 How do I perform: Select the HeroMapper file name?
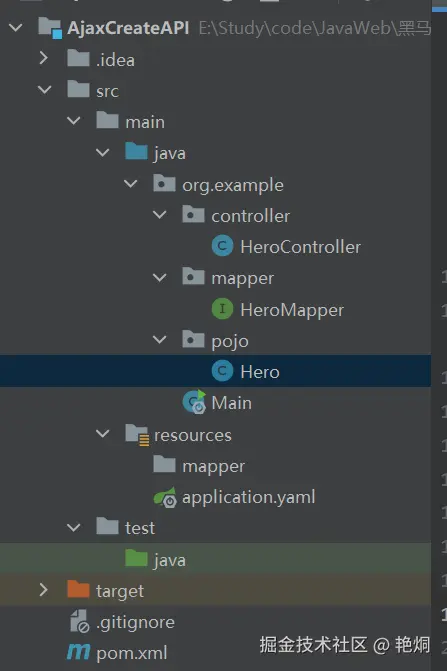(292, 310)
